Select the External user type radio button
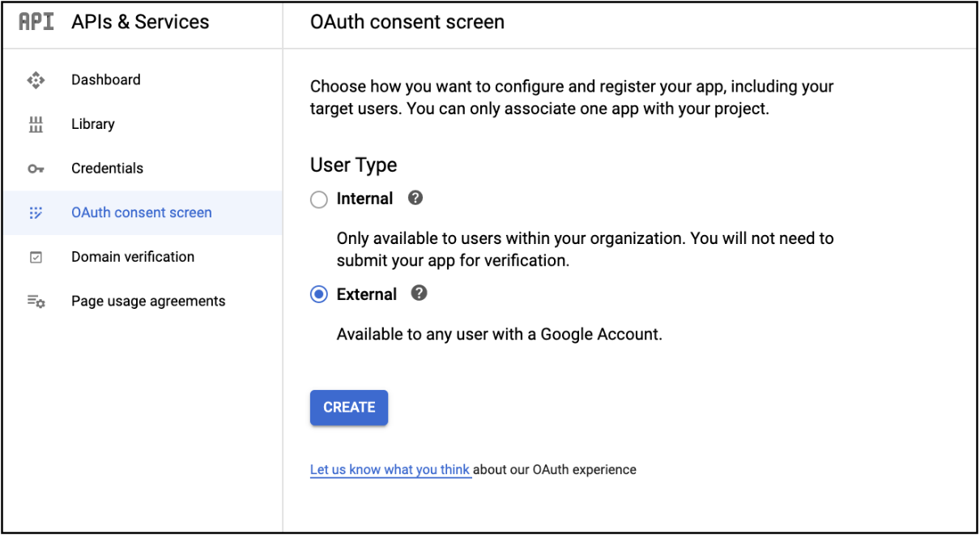This screenshot has height=535, width=980. tap(319, 295)
